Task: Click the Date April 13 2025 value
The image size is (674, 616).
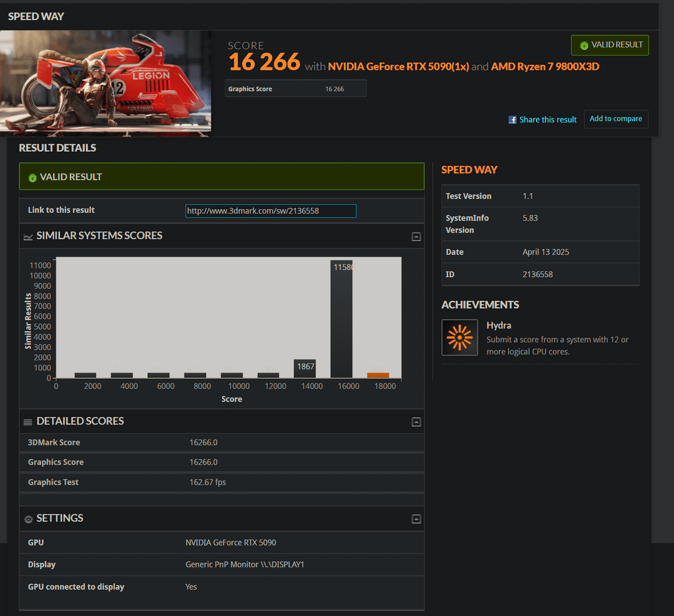Action: click(545, 252)
